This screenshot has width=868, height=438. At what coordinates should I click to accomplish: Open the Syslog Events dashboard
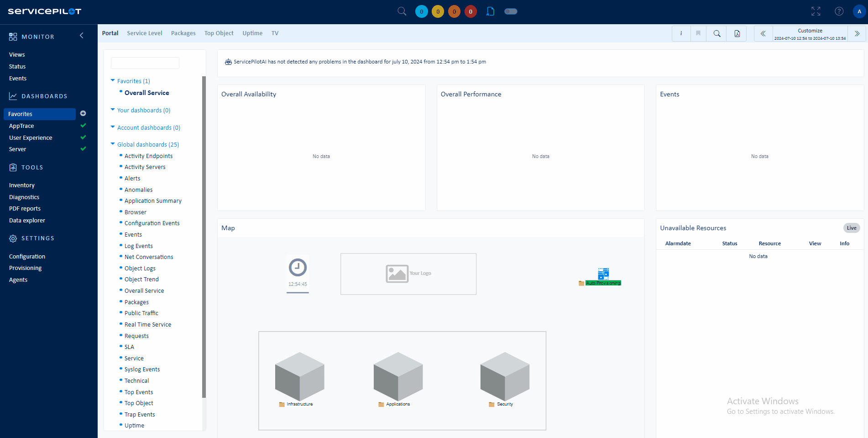click(x=142, y=369)
